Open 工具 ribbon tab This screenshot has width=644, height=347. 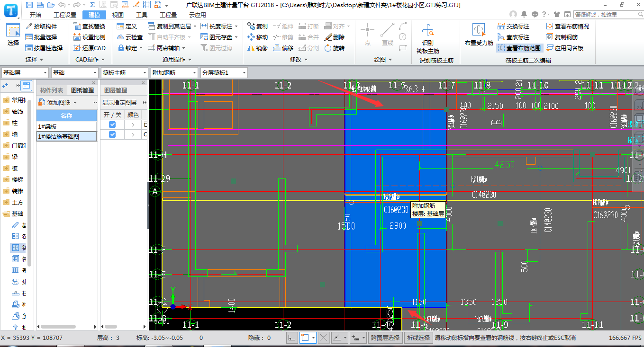tap(142, 15)
